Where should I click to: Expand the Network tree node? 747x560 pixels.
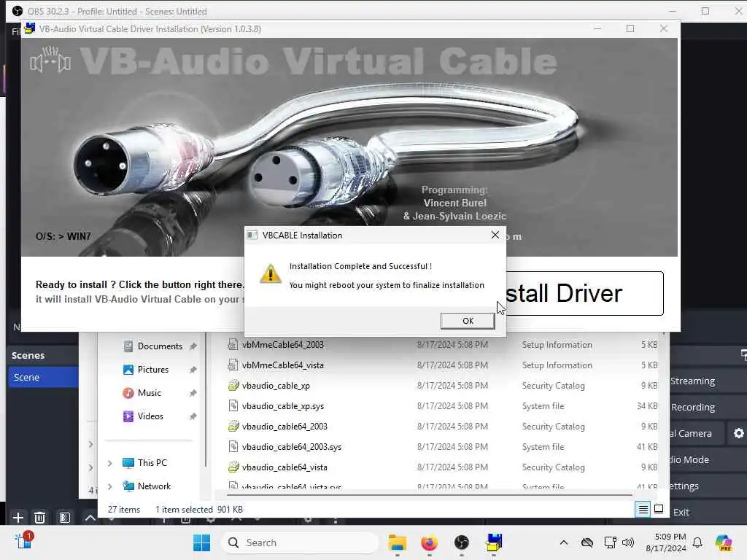110,486
